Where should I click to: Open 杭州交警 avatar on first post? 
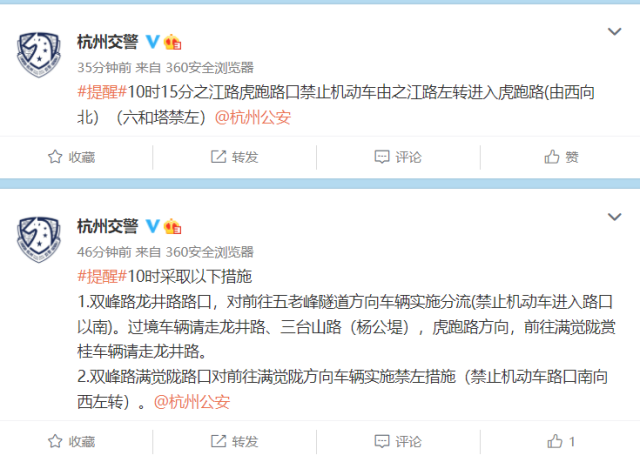tap(39, 55)
